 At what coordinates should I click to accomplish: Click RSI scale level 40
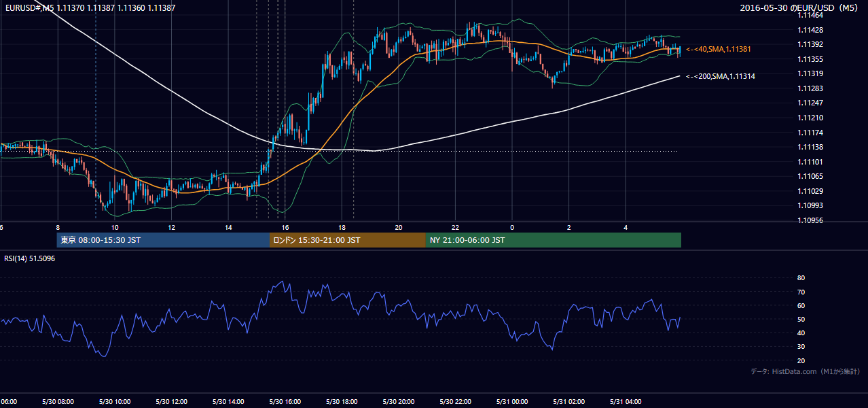point(801,333)
